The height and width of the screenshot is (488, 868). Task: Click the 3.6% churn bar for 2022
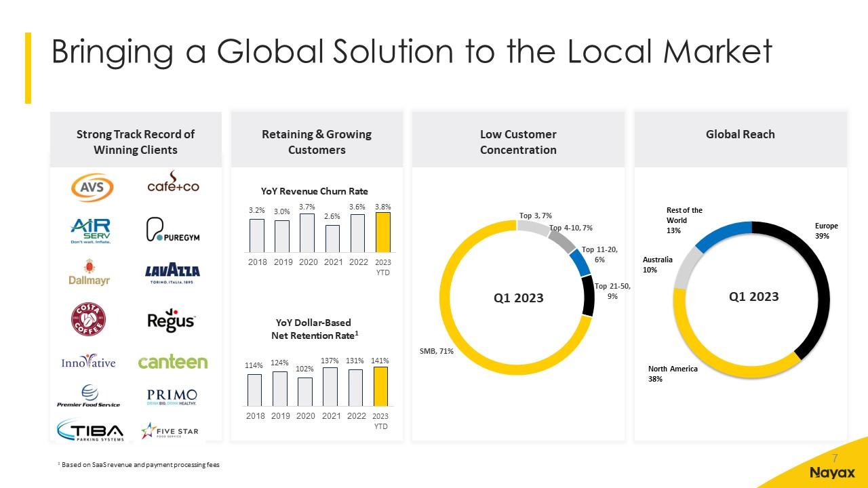(x=357, y=233)
